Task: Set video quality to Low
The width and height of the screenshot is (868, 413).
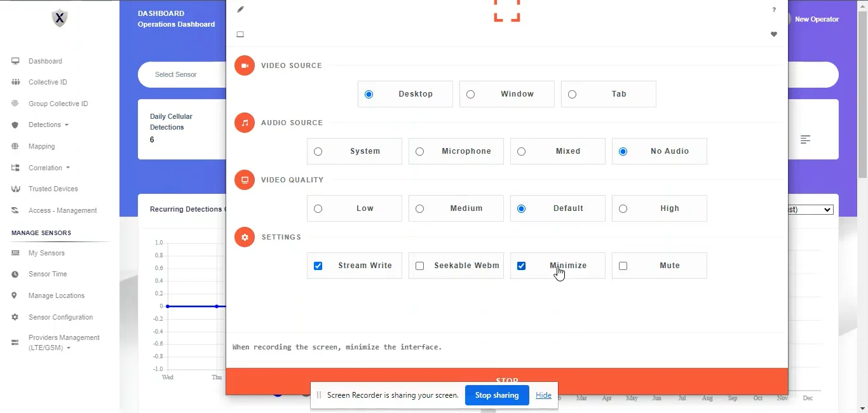Action: [x=355, y=208]
